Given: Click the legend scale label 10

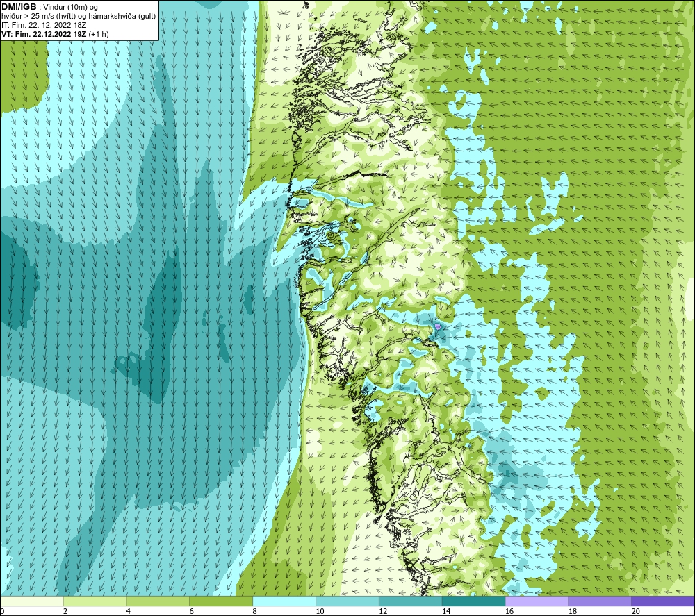Looking at the screenshot, I should click(320, 611).
